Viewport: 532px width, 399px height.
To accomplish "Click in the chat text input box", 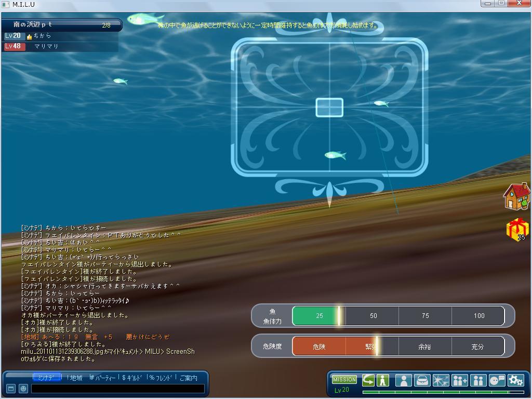I will point(117,389).
